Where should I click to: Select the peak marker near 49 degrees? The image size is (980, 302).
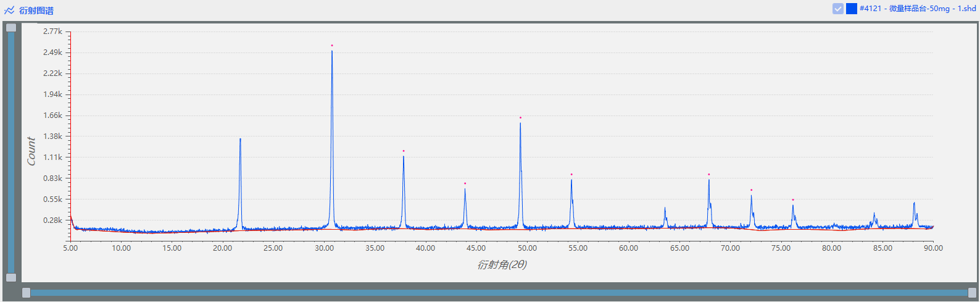[x=520, y=117]
